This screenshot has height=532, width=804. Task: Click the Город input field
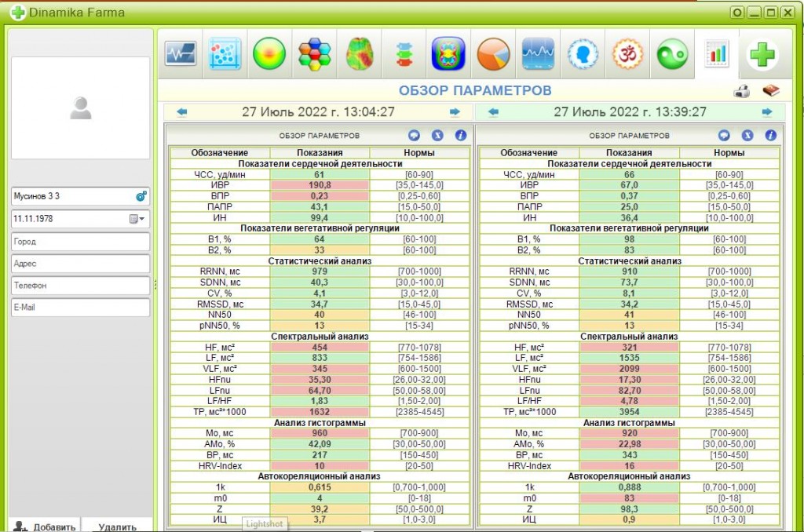(81, 242)
